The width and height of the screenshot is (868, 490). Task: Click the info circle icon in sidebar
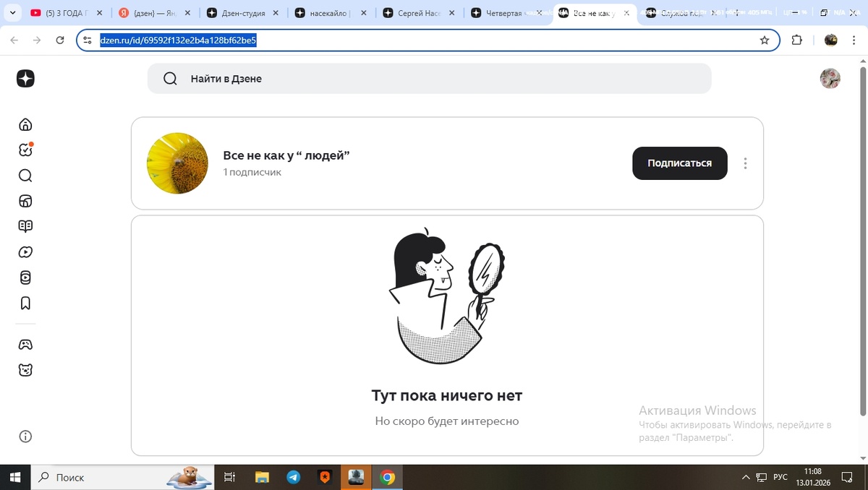[25, 437]
